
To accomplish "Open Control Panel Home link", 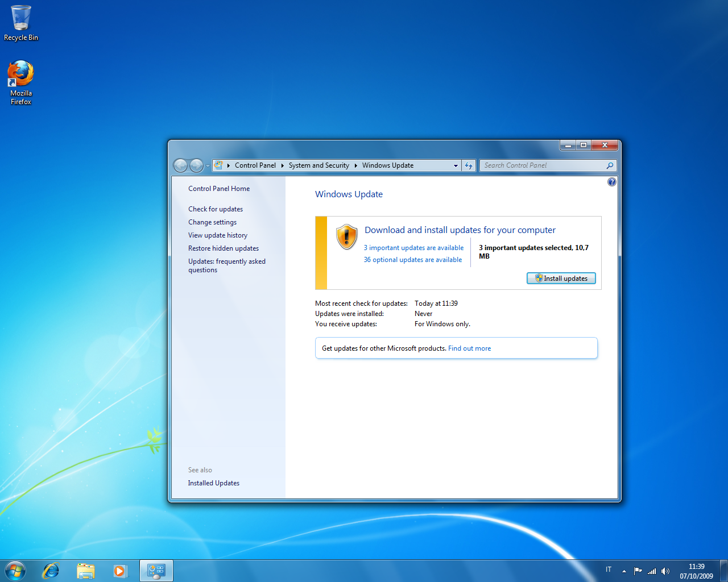I will pos(219,189).
